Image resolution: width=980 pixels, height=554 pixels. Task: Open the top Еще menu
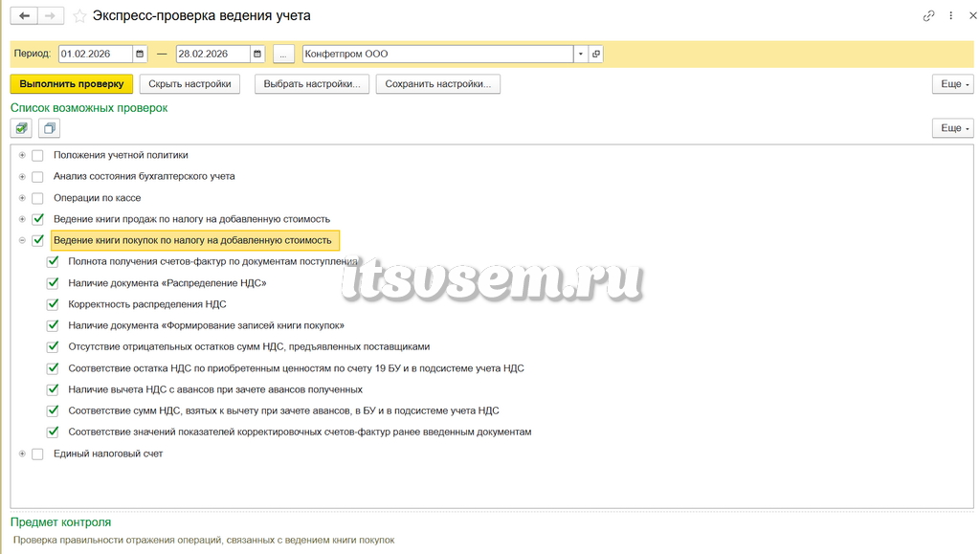point(952,83)
